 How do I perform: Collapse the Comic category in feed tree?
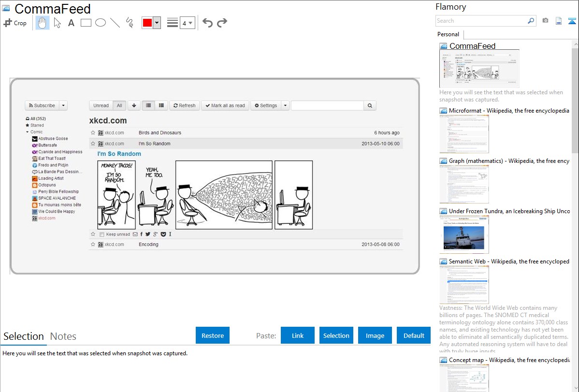[28, 132]
